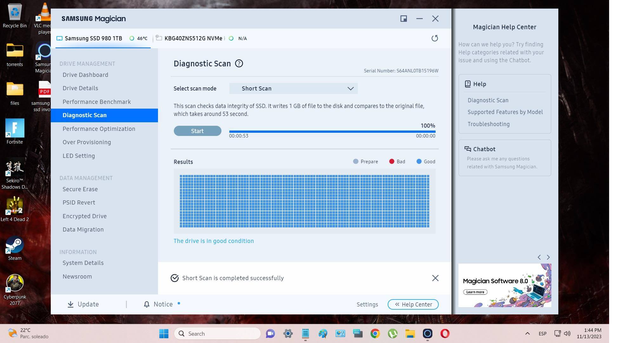Toggle the compact window mode icon
This screenshot has width=644, height=343.
coord(404,19)
